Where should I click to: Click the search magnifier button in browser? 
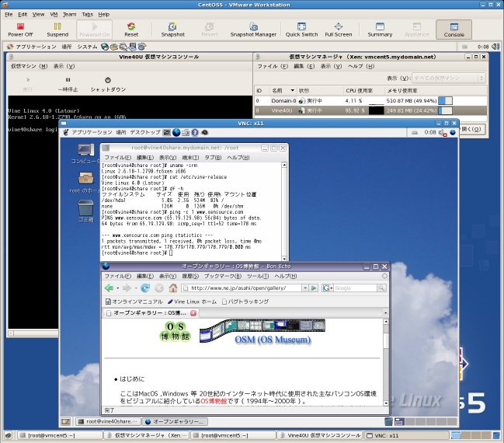click(x=381, y=288)
